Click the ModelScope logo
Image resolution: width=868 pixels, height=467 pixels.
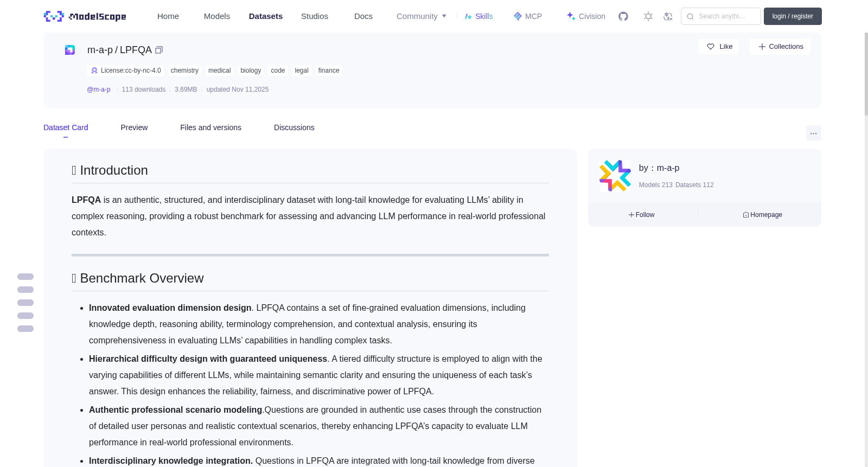pos(85,16)
